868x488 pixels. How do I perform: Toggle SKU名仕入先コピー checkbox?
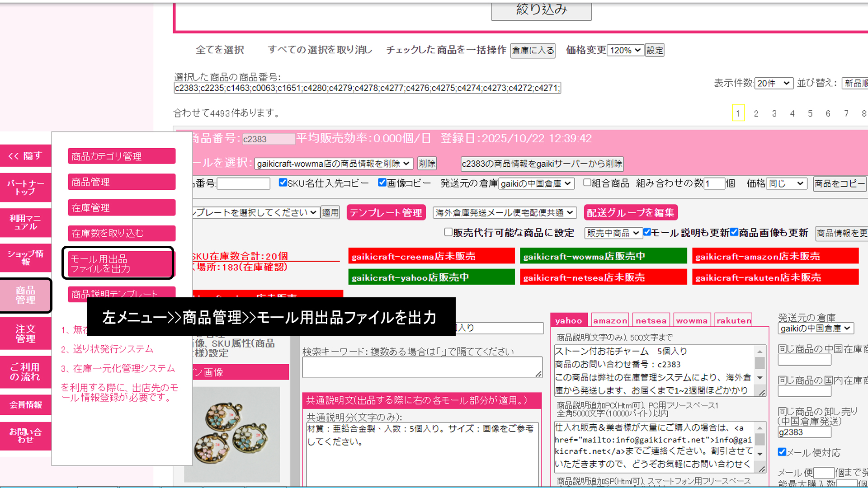(x=283, y=183)
